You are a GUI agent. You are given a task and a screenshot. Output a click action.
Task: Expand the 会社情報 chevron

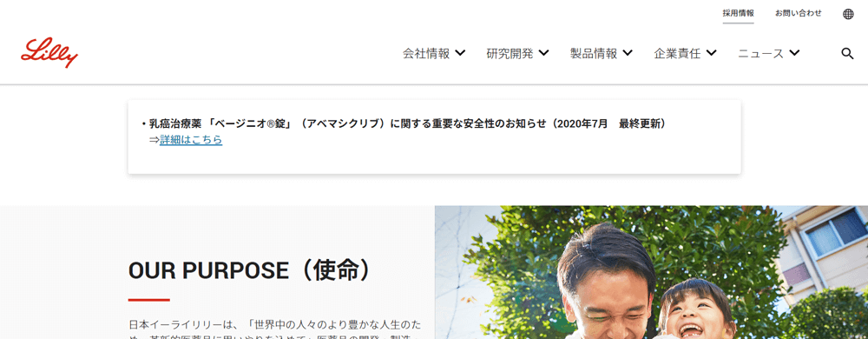[x=460, y=53]
